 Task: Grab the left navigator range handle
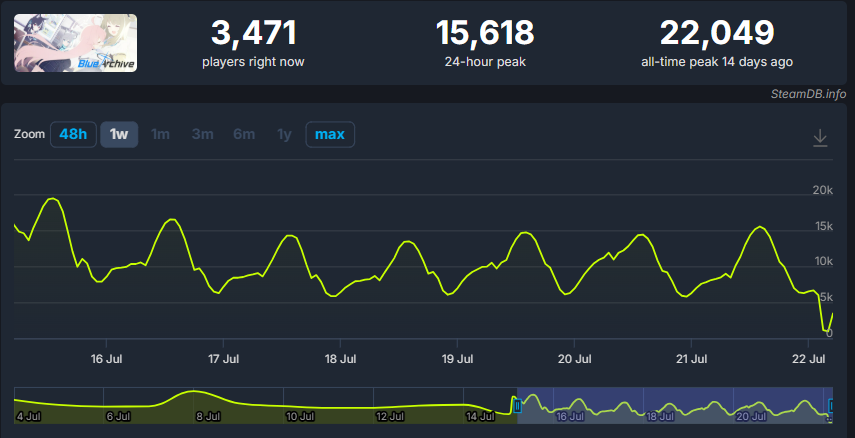(517, 405)
